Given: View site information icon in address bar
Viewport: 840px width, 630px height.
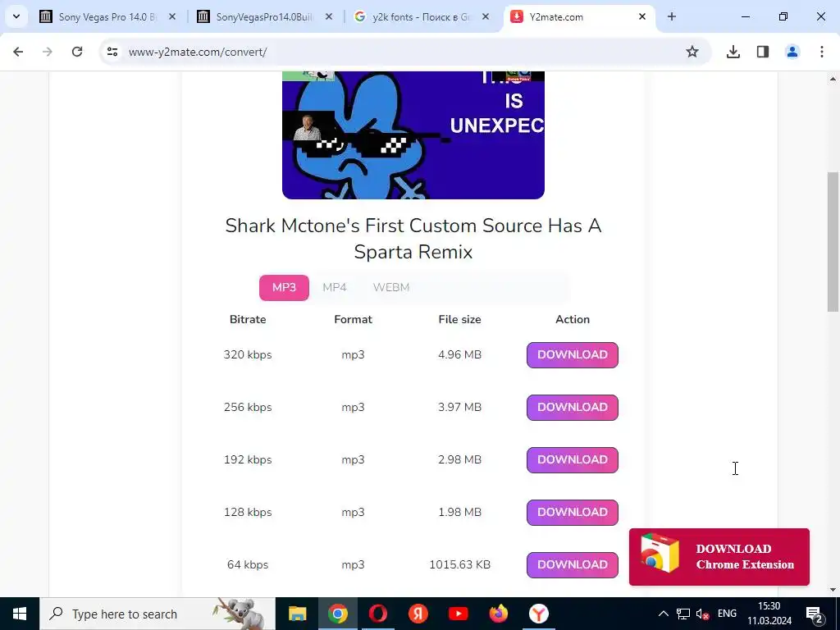Looking at the screenshot, I should [x=112, y=52].
